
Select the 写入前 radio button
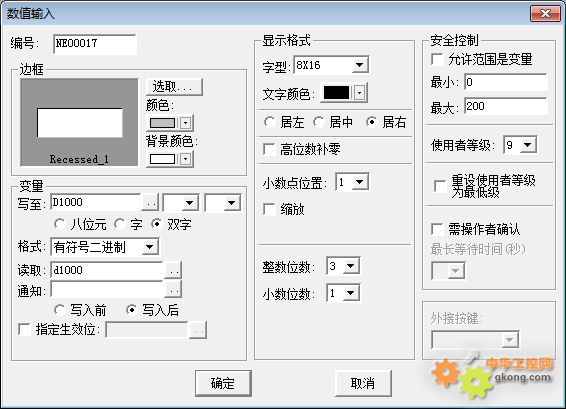pos(60,310)
